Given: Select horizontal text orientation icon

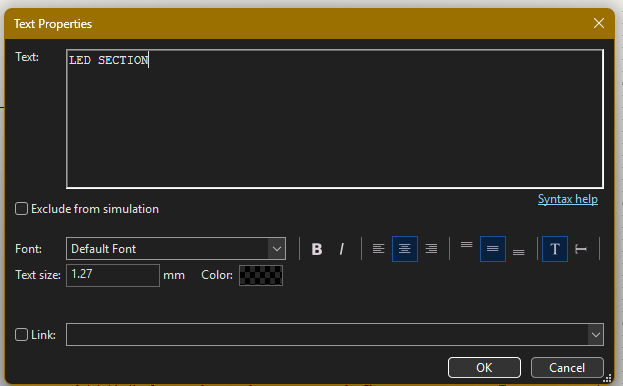Looking at the screenshot, I should pos(555,249).
